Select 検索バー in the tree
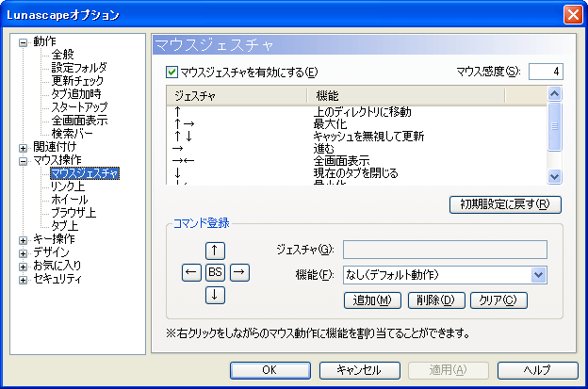 pos(72,134)
